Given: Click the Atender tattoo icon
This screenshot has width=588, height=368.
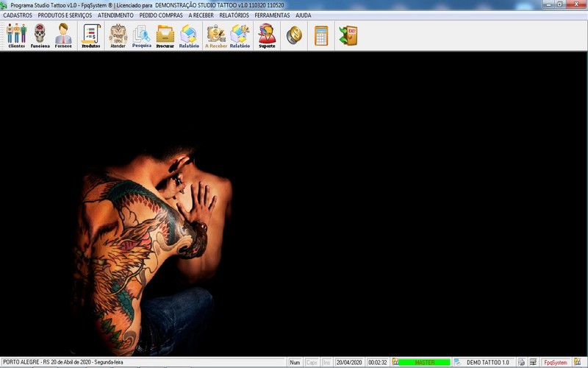Looking at the screenshot, I should (118, 35).
